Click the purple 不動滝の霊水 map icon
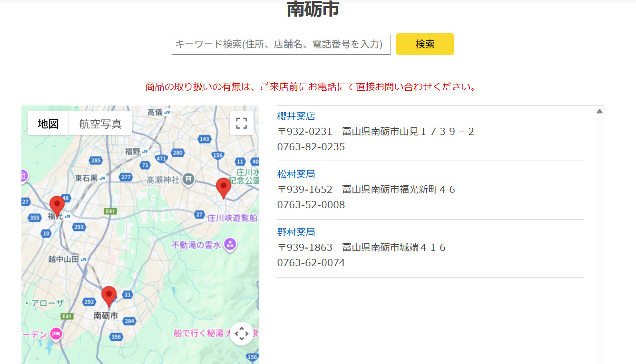 (x=230, y=245)
